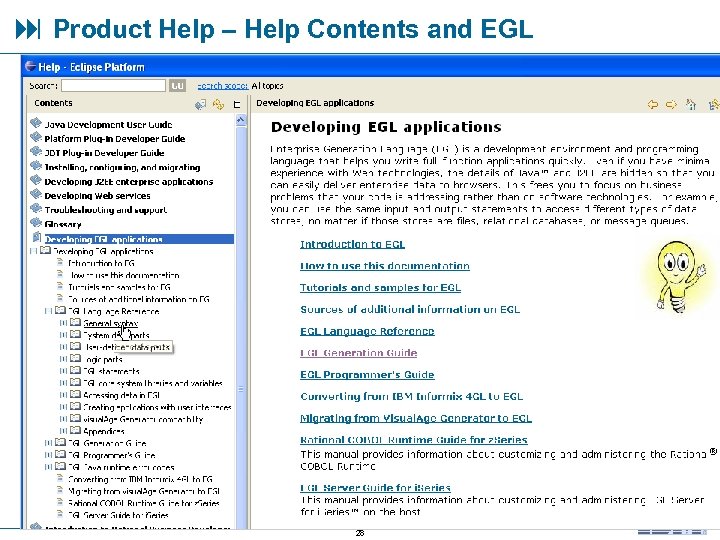Select General syntax in the tree
Screen dimensions: 720x540
(x=110, y=323)
